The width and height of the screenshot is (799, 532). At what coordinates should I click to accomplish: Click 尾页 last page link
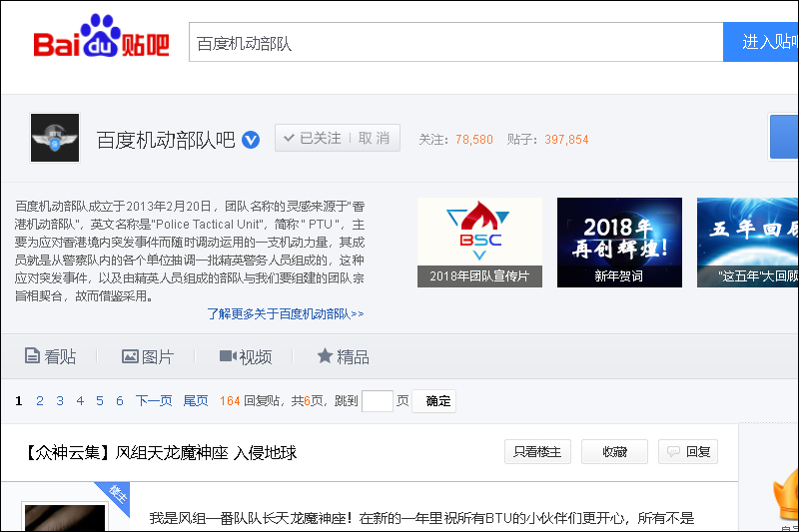click(196, 401)
